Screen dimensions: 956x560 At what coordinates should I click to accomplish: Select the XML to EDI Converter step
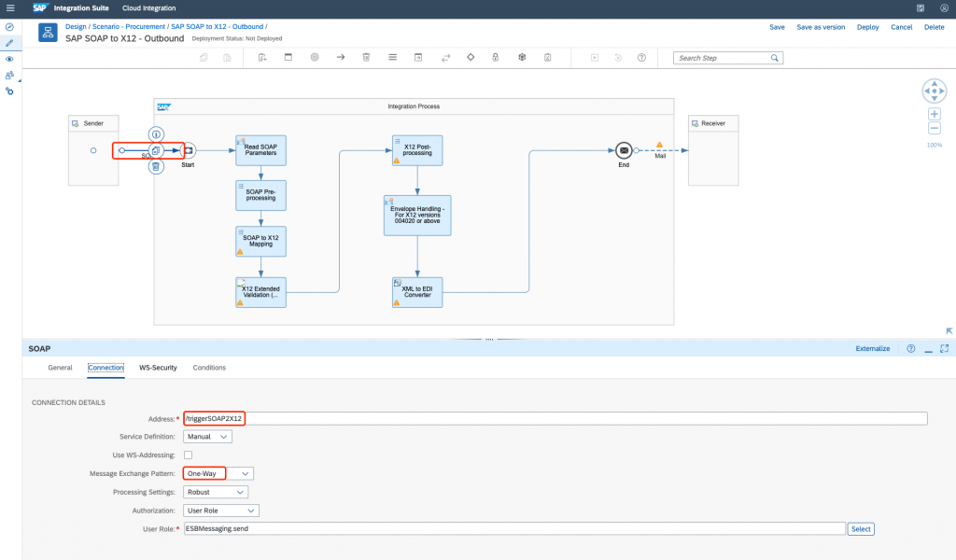(x=417, y=292)
